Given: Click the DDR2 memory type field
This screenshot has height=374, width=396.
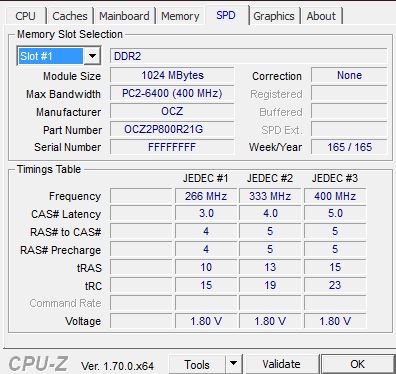Looking at the screenshot, I should 248,56.
